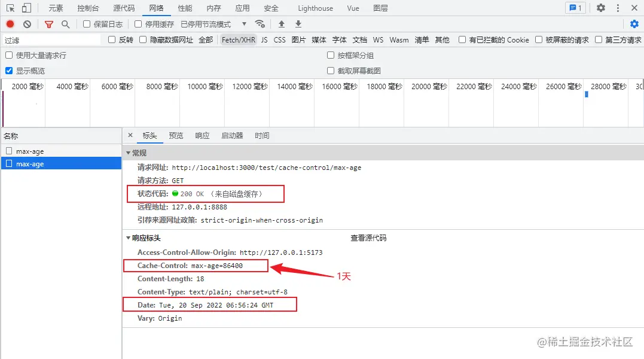Enable 使用大量请求行 option

[x=9, y=55]
